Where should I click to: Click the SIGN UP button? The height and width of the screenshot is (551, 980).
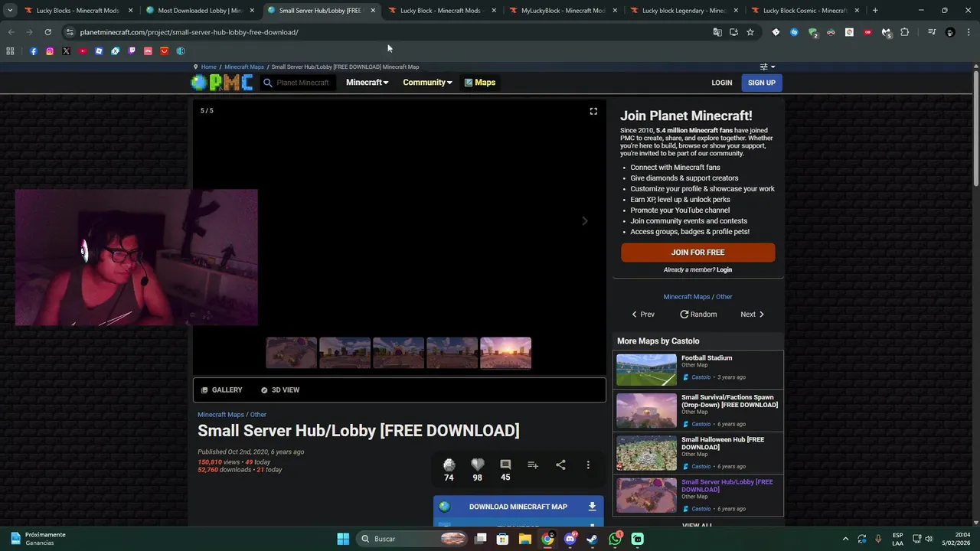pos(762,83)
